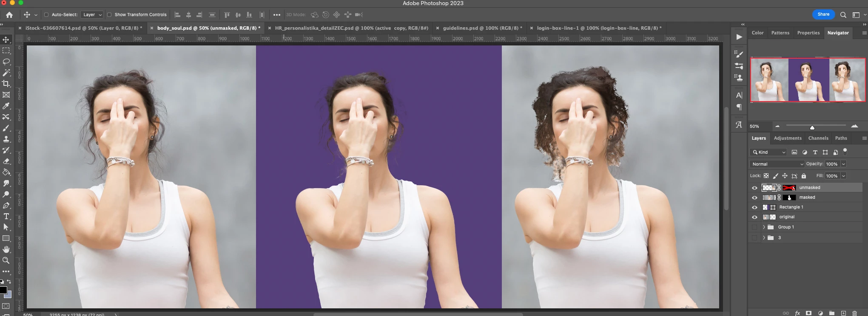Viewport: 868px width, 316px height.
Task: Open the blend mode Normal dropdown
Action: coord(777,164)
